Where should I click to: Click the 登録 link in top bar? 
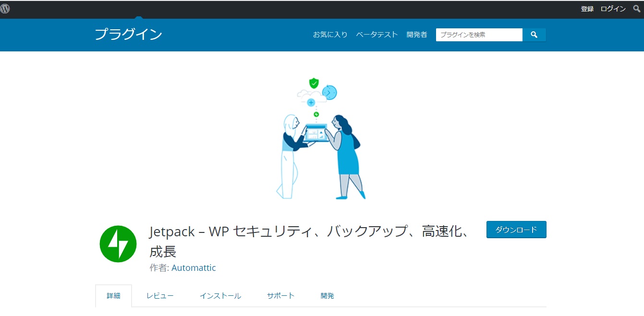coord(587,9)
